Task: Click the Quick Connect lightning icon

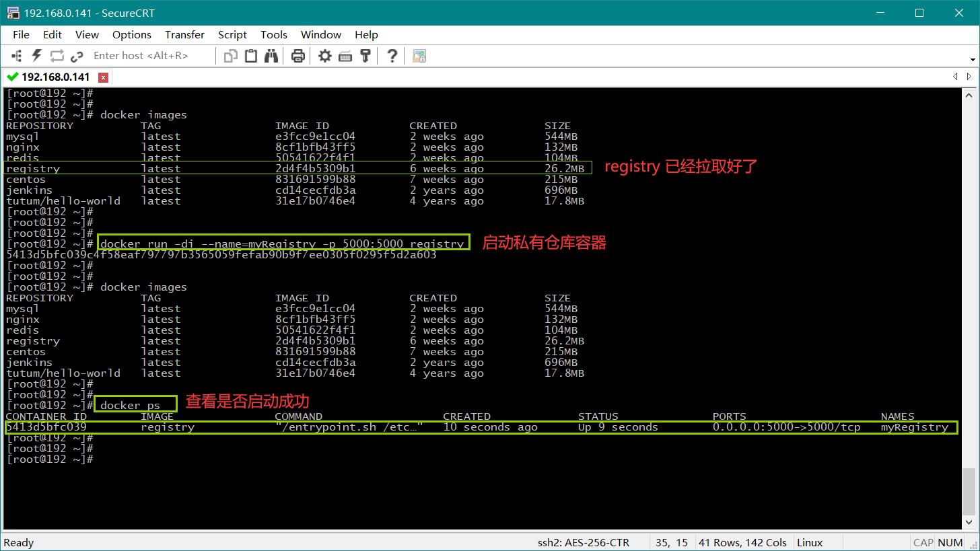Action: (x=37, y=56)
